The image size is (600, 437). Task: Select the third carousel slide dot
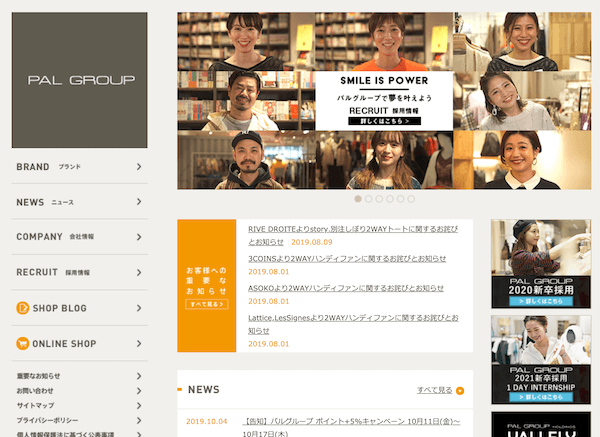[379, 199]
